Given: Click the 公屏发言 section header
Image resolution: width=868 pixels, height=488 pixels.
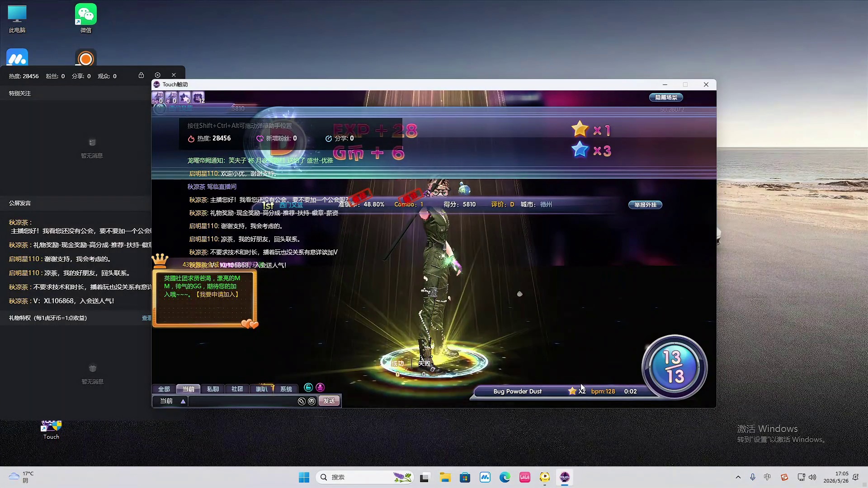Looking at the screenshot, I should pyautogui.click(x=20, y=203).
